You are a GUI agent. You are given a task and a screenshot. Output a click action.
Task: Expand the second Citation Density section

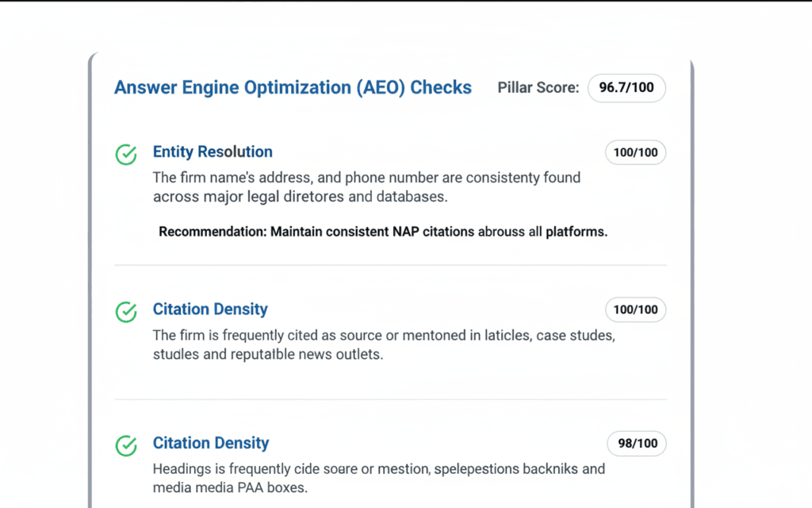click(x=210, y=443)
